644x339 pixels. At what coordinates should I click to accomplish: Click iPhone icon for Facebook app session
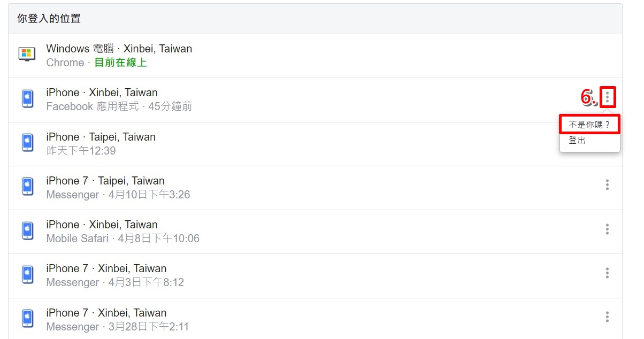27,98
